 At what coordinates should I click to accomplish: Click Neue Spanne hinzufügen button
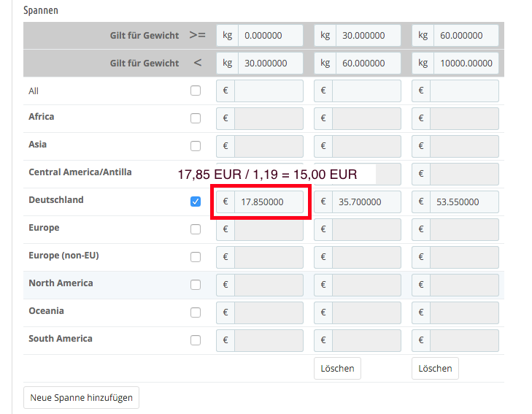coord(82,398)
